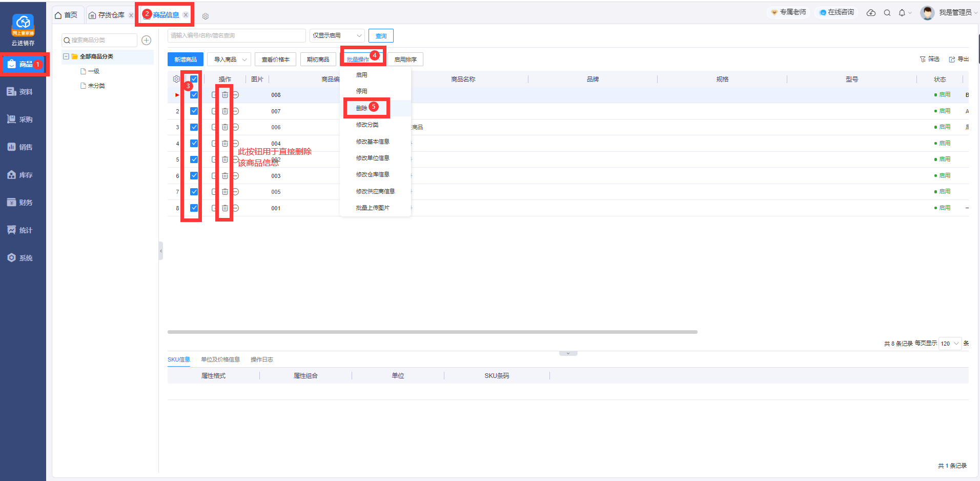Click the more options icon for product 007

click(235, 111)
